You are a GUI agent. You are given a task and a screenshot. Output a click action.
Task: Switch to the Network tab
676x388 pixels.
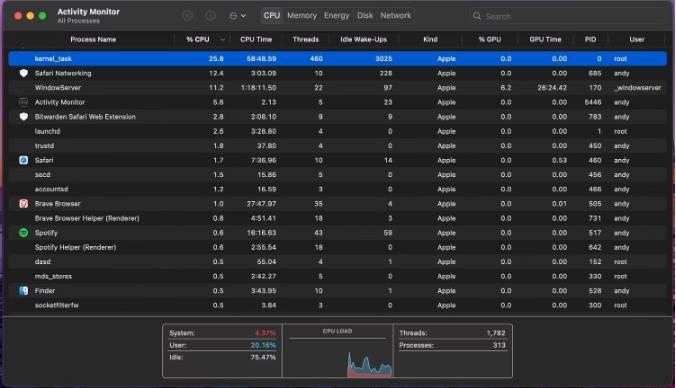click(396, 16)
